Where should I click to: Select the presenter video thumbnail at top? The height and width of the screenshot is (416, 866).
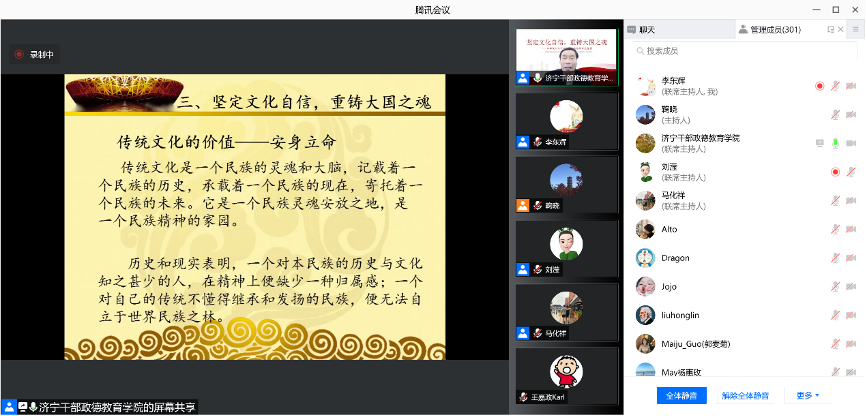(566, 57)
